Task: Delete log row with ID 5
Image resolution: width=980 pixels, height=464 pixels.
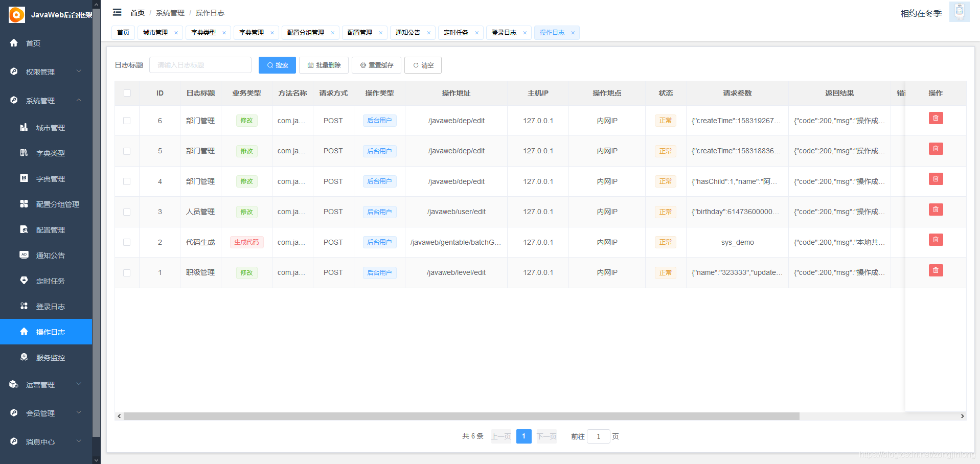Action: [x=936, y=149]
